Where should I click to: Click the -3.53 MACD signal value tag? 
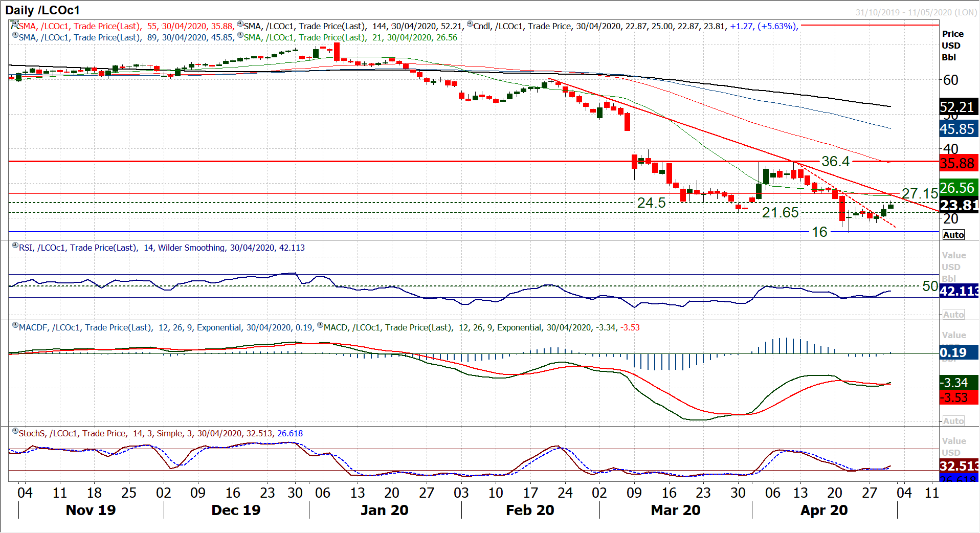[x=959, y=397]
